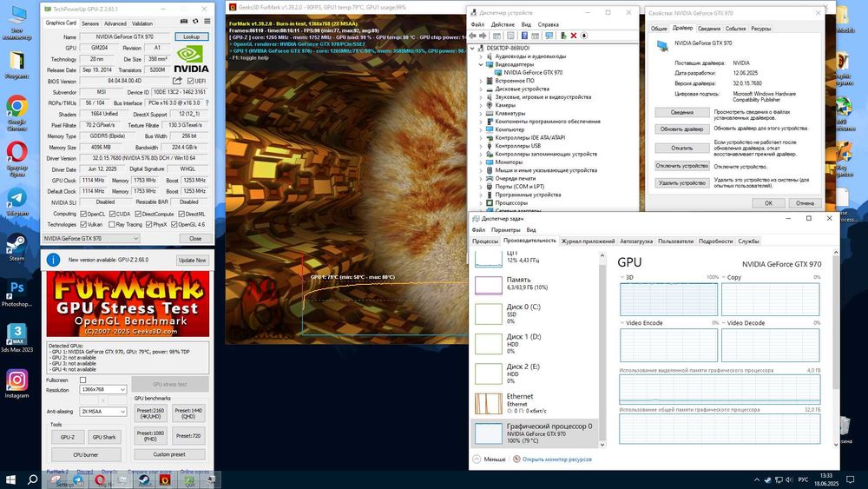Open the Windows Start menu
This screenshot has height=489, width=868.
[x=10, y=479]
